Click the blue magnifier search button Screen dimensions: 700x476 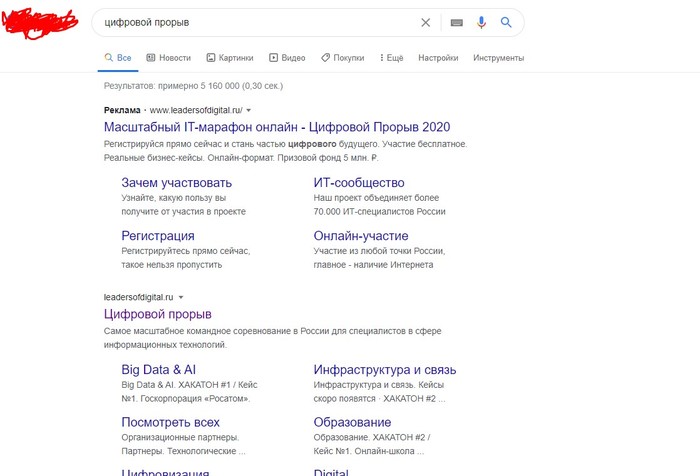tap(506, 22)
